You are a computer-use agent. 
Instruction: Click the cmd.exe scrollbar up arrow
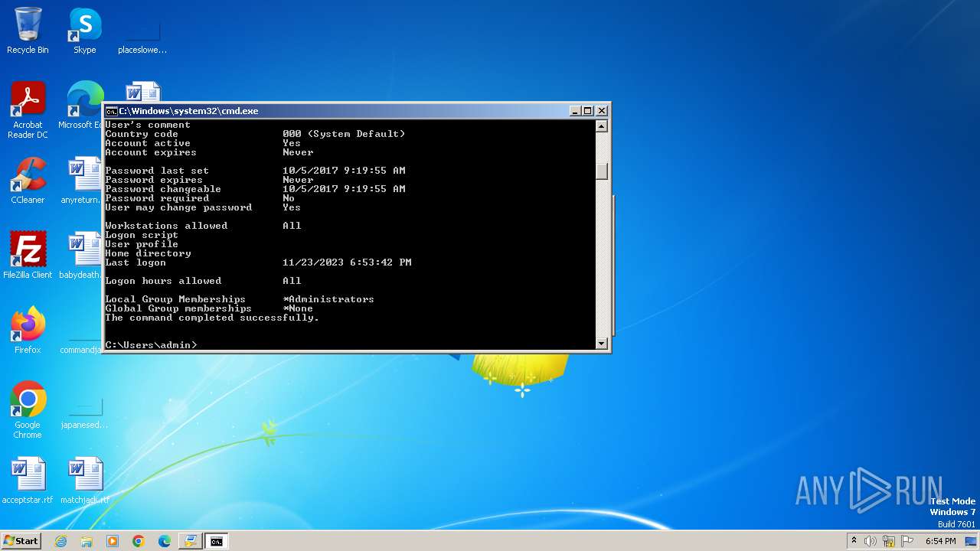(602, 126)
